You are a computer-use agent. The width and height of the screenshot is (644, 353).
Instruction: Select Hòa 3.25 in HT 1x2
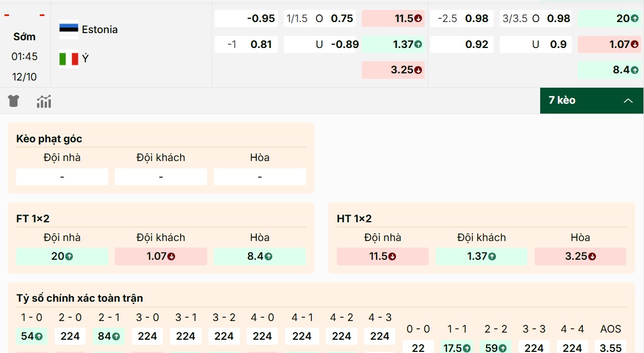[580, 256]
